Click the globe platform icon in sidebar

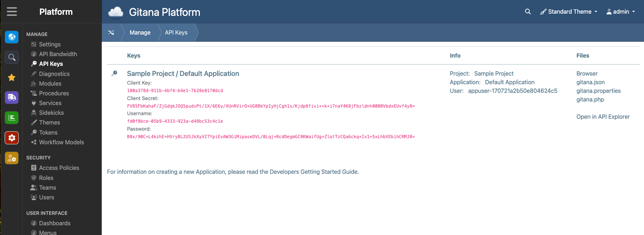point(12,37)
